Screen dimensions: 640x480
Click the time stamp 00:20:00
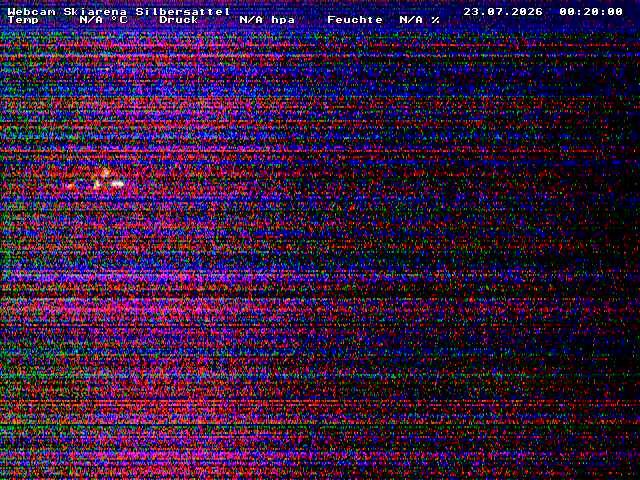(x=591, y=11)
